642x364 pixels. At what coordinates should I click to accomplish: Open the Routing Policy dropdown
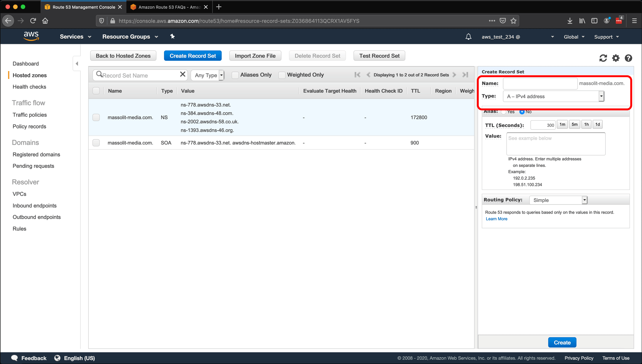point(558,200)
